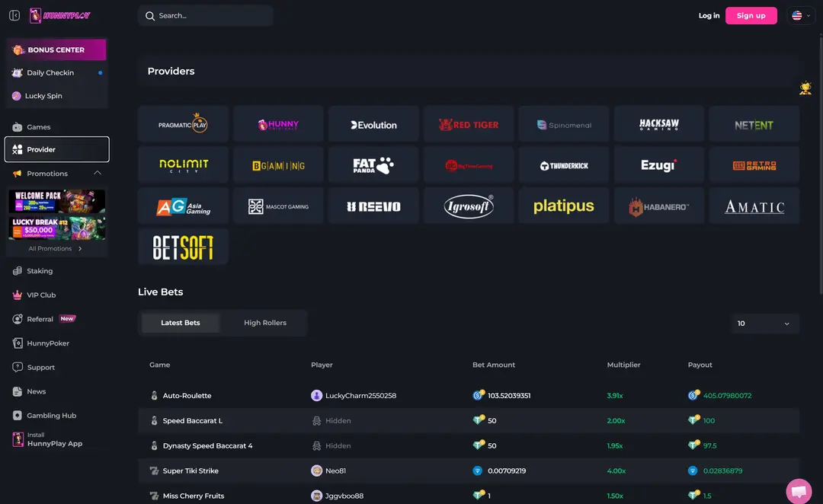The image size is (823, 504).
Task: Open Lucky Spin
Action: pos(56,96)
